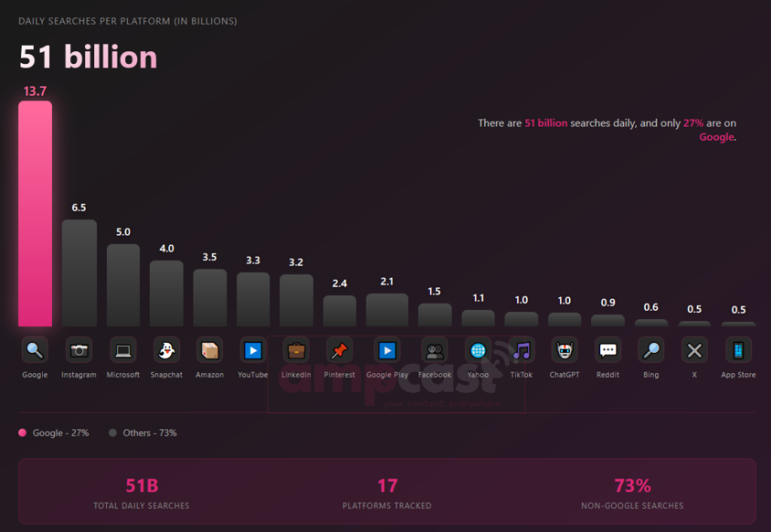Click the Google magnifying glass icon
This screenshot has width=771, height=532.
(35, 350)
